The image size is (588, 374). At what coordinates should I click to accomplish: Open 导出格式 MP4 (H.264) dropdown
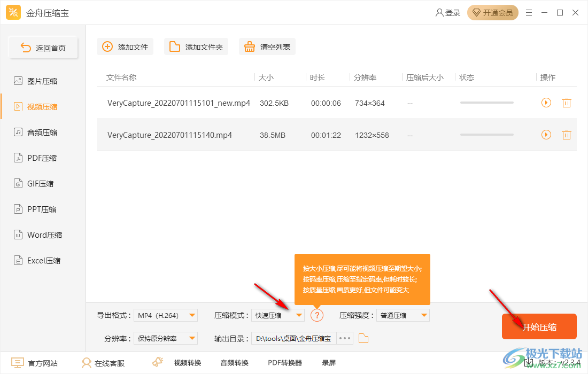pos(165,316)
